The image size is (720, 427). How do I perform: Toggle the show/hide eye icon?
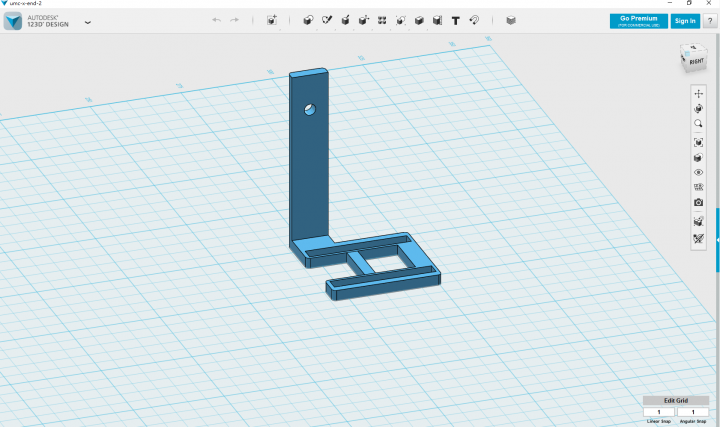(x=698, y=173)
